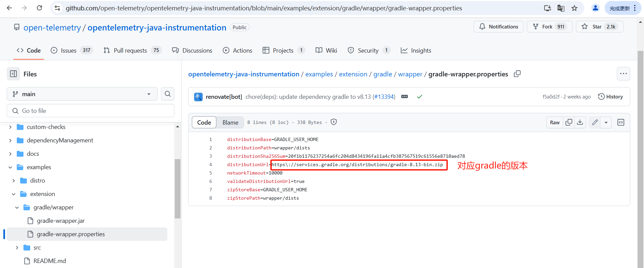The image size is (644, 268).
Task: Open the Wiki tab
Action: [x=326, y=50]
